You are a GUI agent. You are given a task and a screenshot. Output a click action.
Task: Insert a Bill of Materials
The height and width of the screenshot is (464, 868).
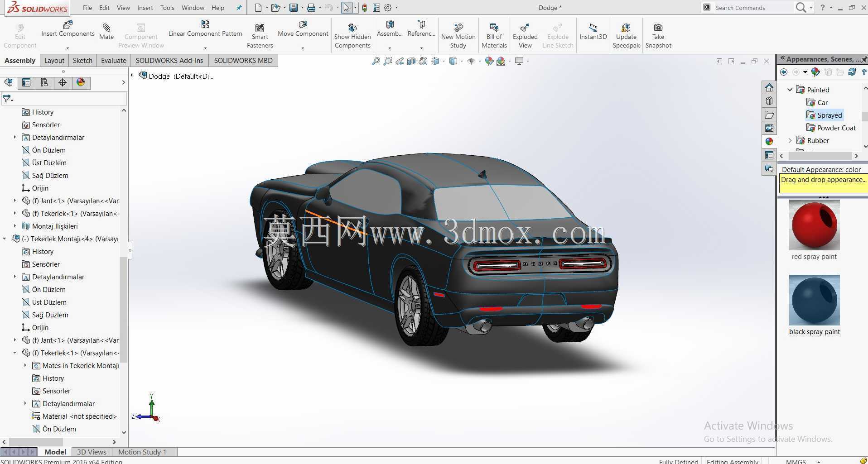point(494,36)
